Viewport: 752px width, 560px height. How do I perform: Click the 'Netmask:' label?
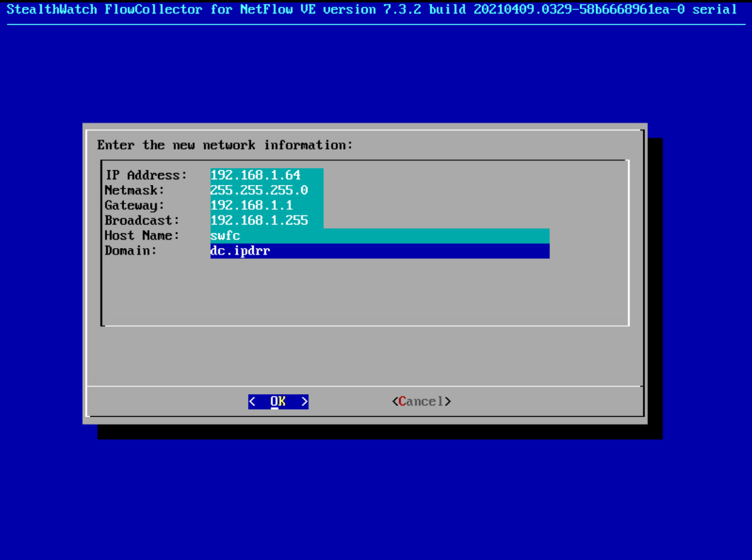click(135, 191)
